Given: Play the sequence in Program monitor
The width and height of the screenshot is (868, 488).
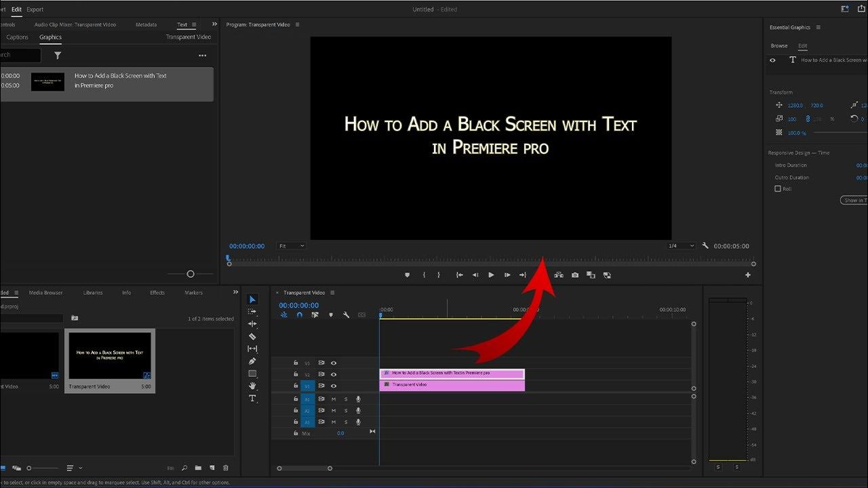Looking at the screenshot, I should (491, 275).
